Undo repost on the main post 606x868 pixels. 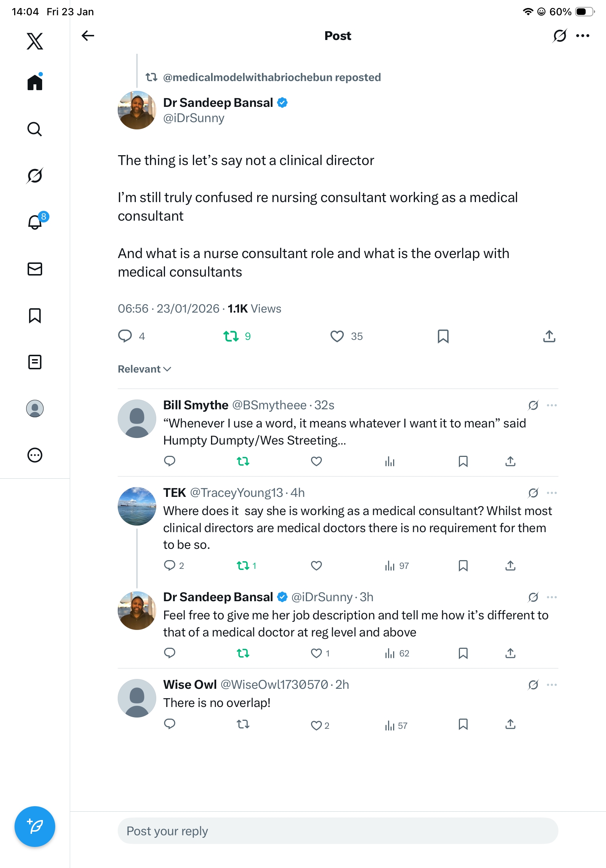click(x=231, y=336)
